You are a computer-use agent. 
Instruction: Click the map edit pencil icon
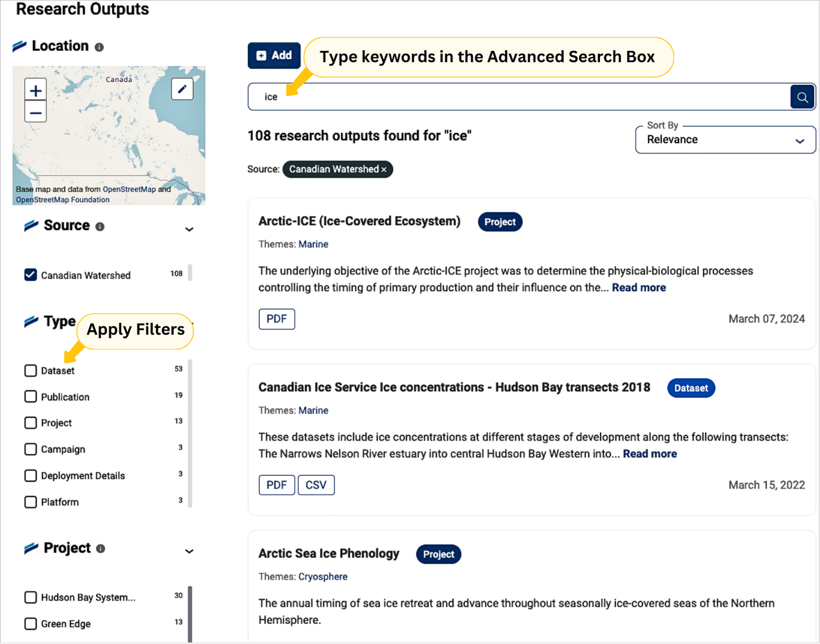tap(182, 89)
